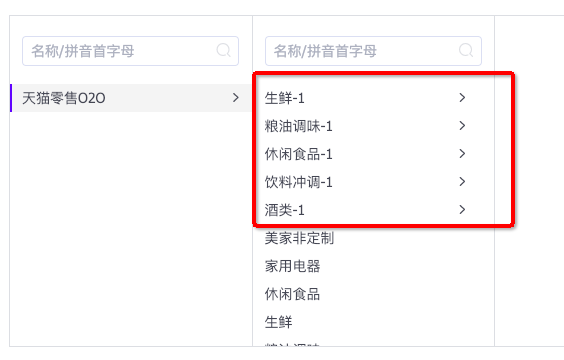
Task: Expand the arrow beside 天猫零售O2O
Action: 236,97
